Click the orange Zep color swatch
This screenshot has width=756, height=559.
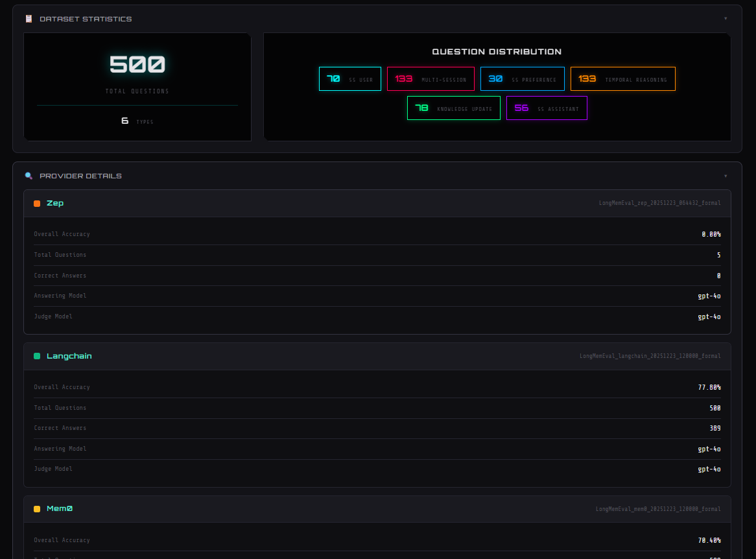click(x=37, y=204)
